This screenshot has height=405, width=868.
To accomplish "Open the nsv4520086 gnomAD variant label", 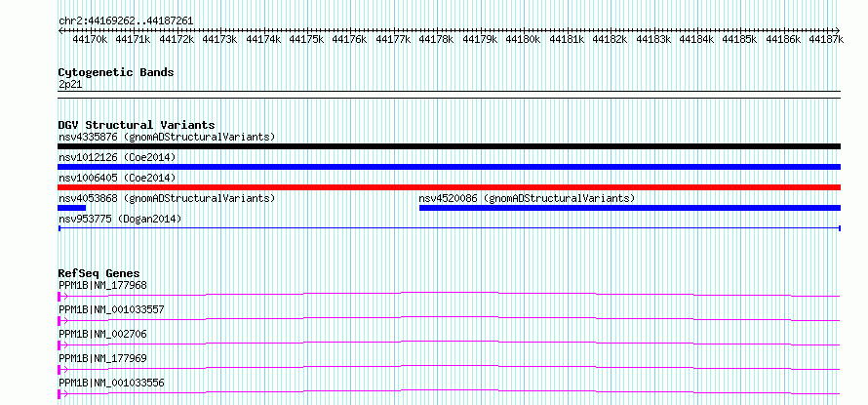I will [x=527, y=198].
